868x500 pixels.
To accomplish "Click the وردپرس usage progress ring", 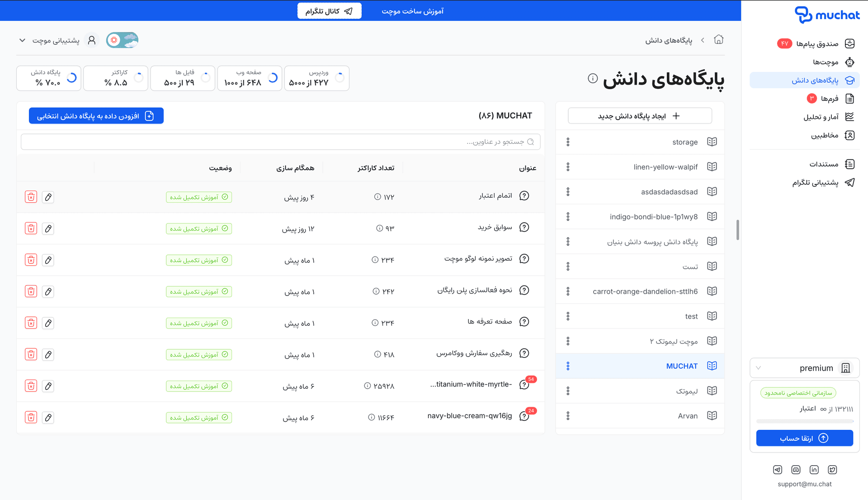I will pyautogui.click(x=340, y=78).
